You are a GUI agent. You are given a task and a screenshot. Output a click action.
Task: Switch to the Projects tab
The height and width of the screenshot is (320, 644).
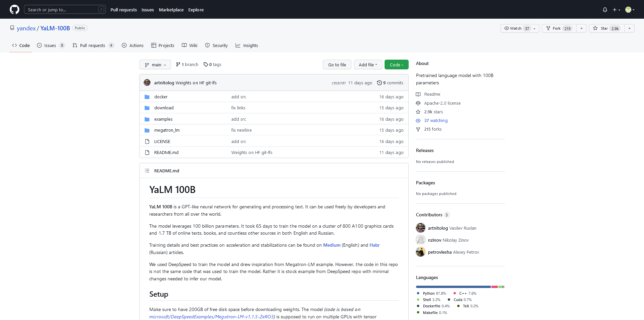pyautogui.click(x=163, y=45)
